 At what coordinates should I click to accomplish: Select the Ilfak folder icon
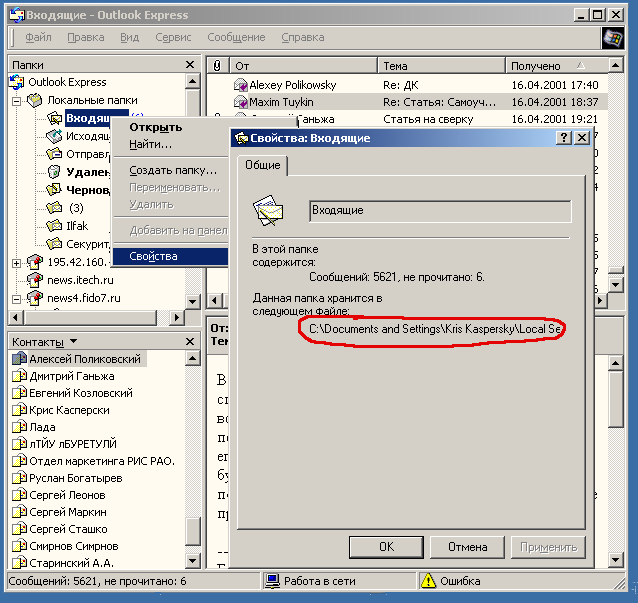click(54, 226)
